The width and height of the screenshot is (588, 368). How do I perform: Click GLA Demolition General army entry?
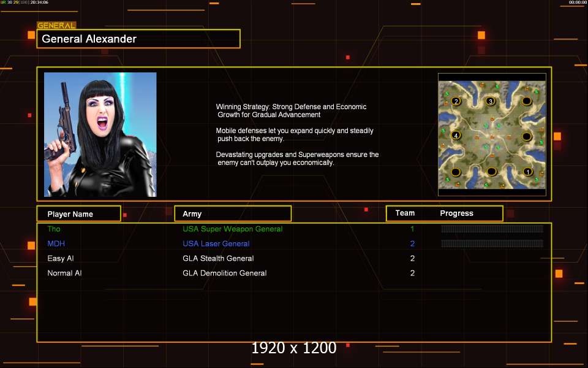point(225,273)
